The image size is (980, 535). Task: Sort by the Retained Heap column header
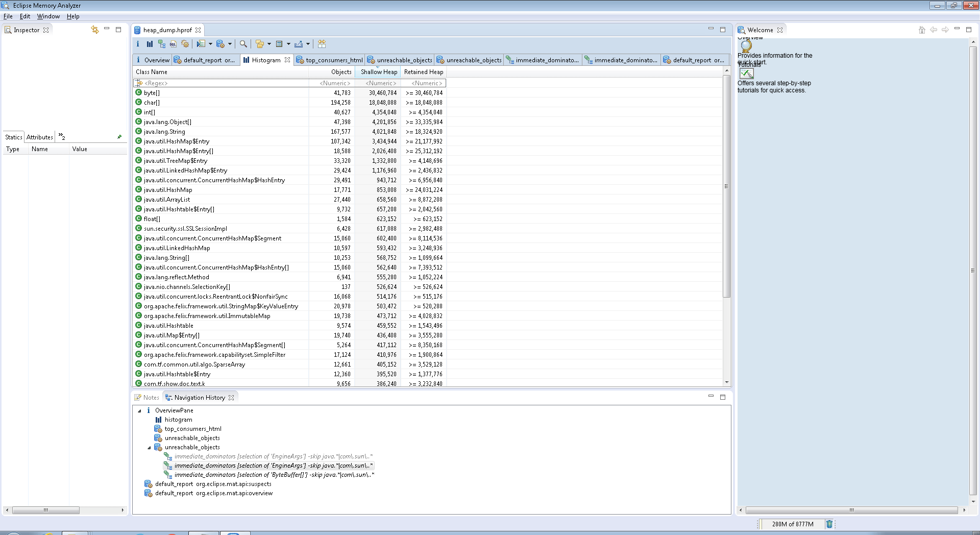tap(424, 72)
